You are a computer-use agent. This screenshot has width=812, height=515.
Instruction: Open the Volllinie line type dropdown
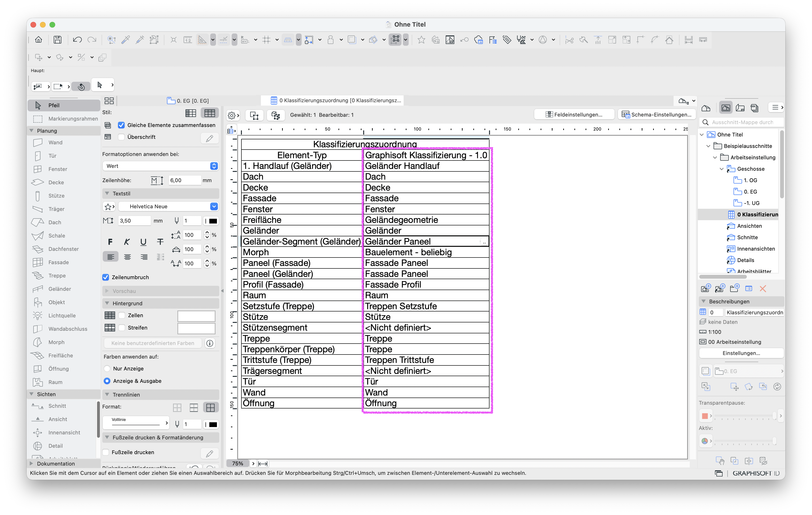pos(136,423)
